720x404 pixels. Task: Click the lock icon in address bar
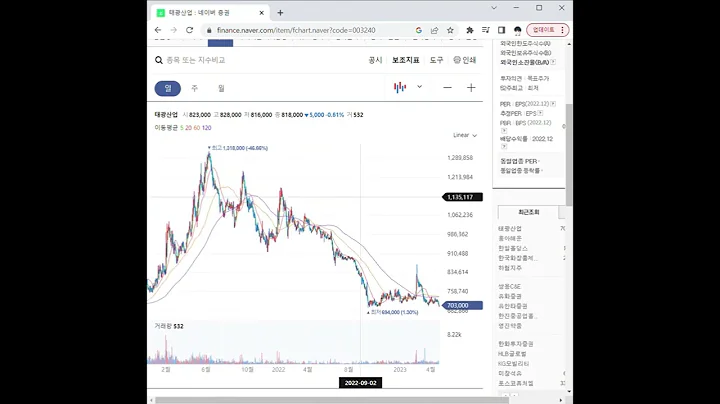pyautogui.click(x=209, y=30)
